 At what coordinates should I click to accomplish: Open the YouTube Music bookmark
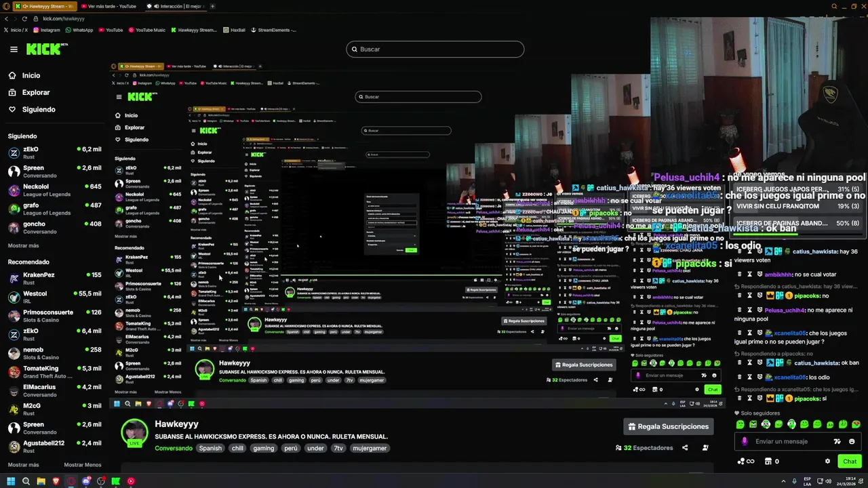click(x=146, y=30)
